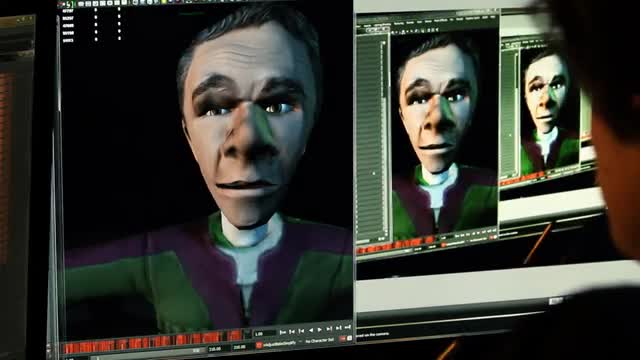The height and width of the screenshot is (360, 640).
Task: Step forward to next key
Action: click(329, 329)
